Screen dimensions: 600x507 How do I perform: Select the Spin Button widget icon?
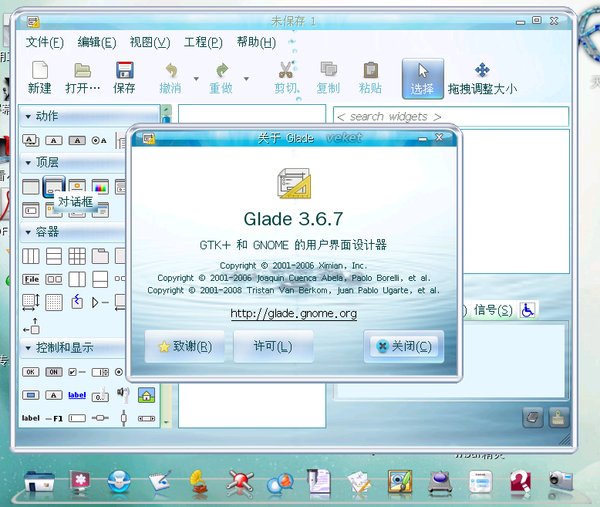pos(100,372)
